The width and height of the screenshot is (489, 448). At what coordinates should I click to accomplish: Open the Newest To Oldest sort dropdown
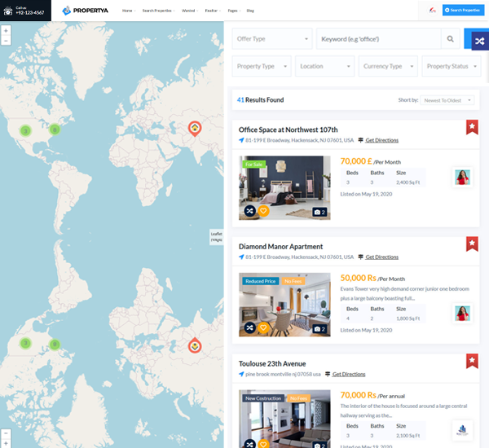pyautogui.click(x=447, y=100)
